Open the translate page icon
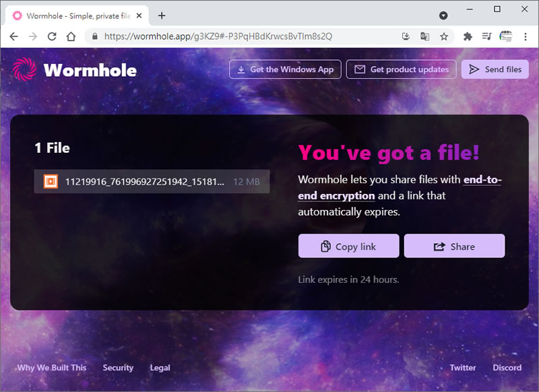539x392 pixels. click(425, 36)
